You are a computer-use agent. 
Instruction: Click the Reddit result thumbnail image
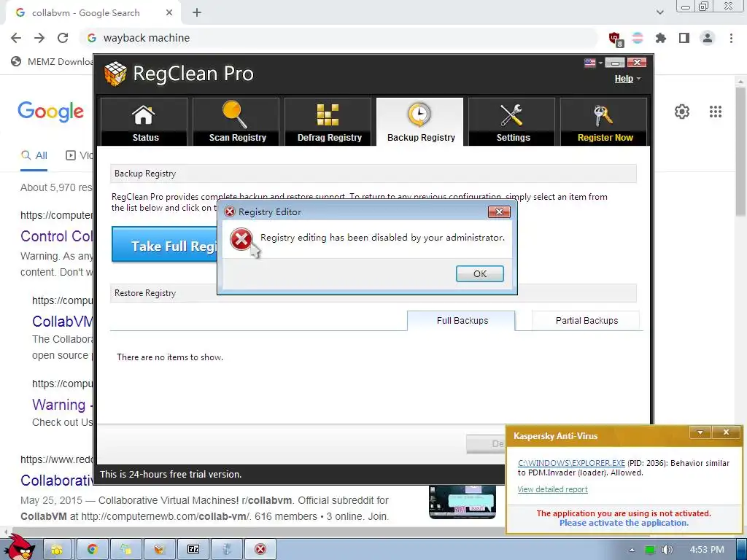point(462,502)
